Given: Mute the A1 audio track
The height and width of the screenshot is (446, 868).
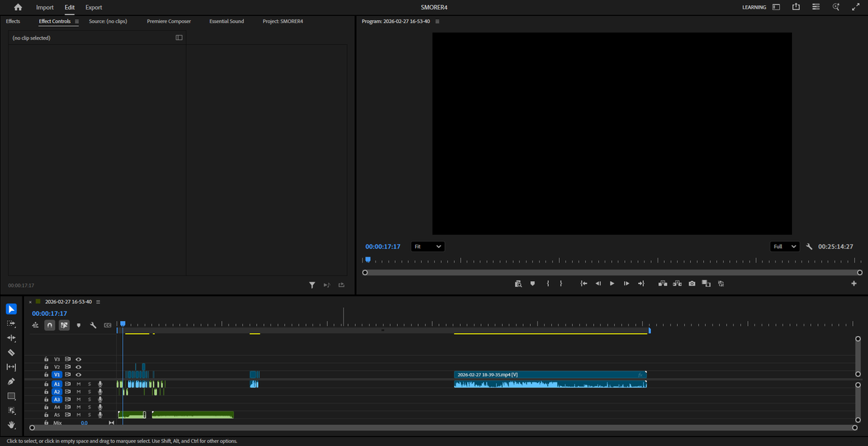Looking at the screenshot, I should coord(78,384).
